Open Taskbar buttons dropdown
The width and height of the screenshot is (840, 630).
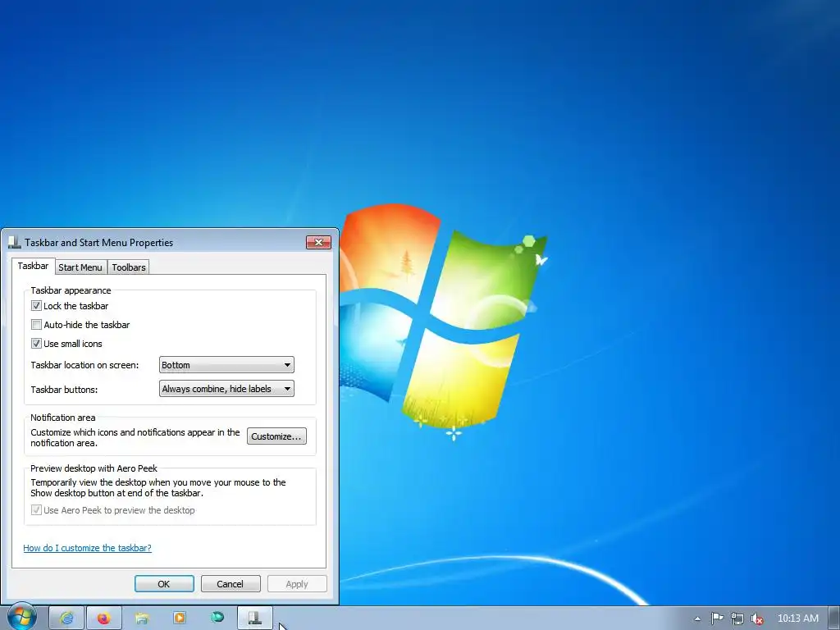pyautogui.click(x=226, y=389)
